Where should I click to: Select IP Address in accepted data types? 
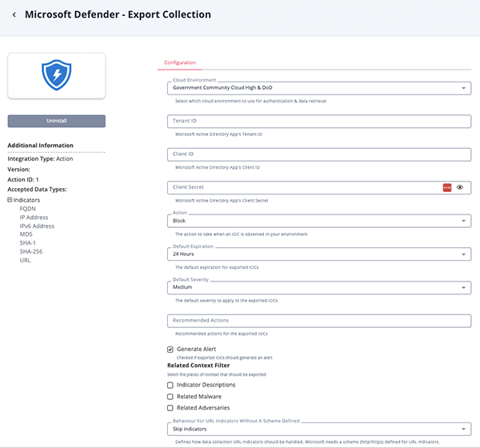34,218
